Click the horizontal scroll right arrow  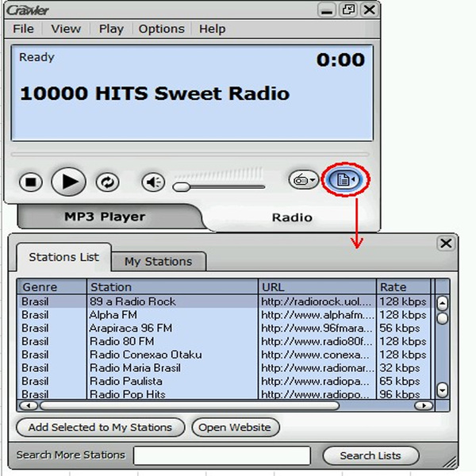(x=424, y=405)
